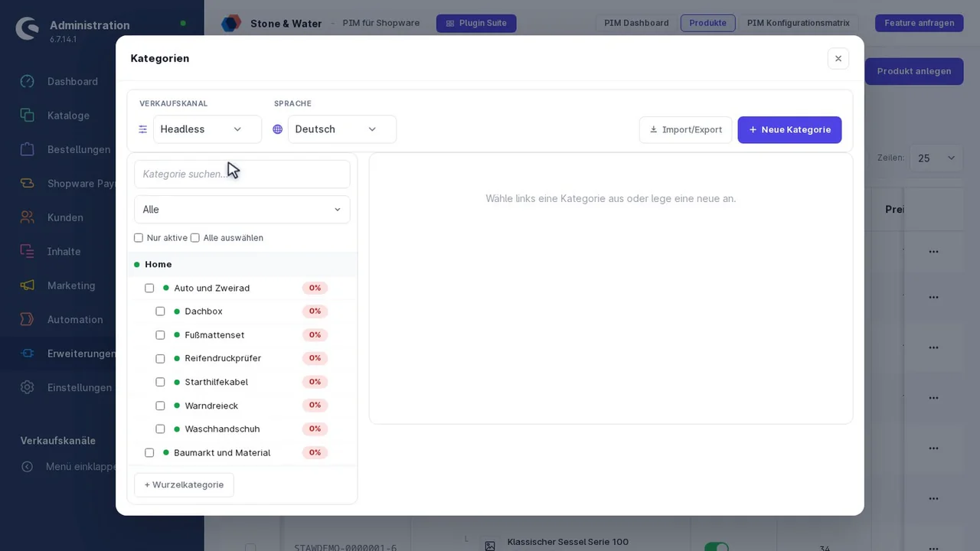Switch to the Produkte tab

pos(708,23)
